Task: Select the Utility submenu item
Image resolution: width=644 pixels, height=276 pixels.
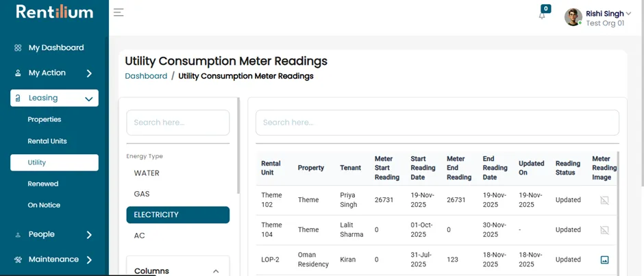Action: coord(54,162)
